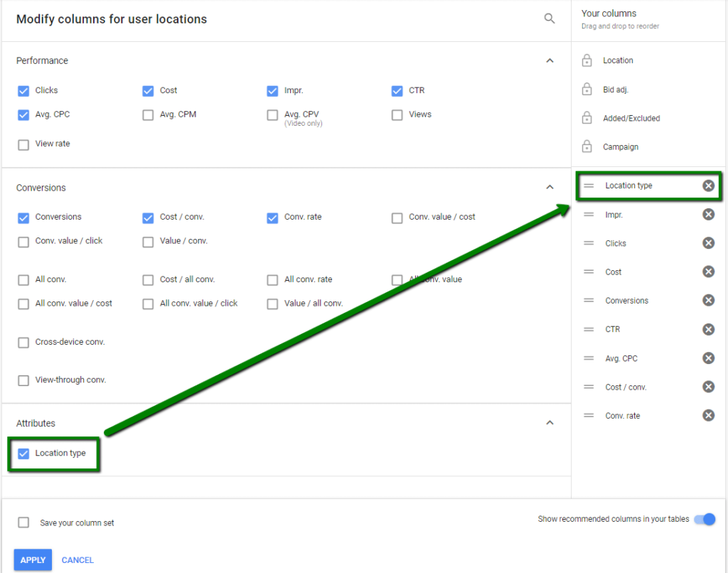
Task: Uncheck the Cost checkbox
Action: [x=148, y=90]
